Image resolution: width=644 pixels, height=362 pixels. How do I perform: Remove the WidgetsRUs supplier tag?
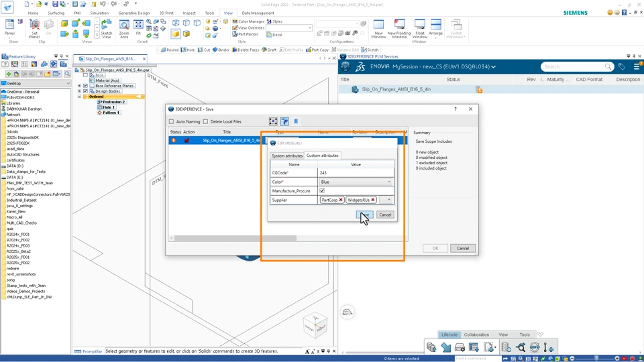(373, 200)
